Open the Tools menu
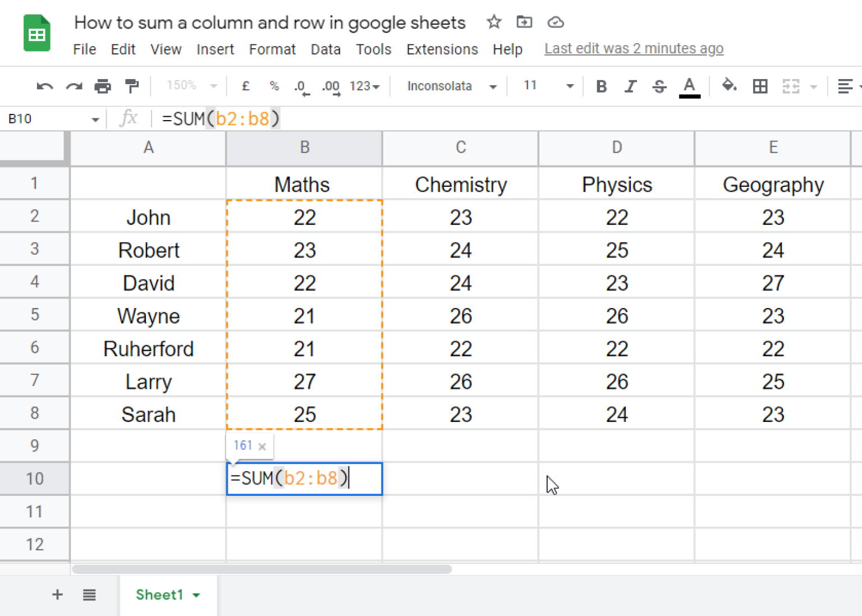The width and height of the screenshot is (862, 616). tap(373, 49)
